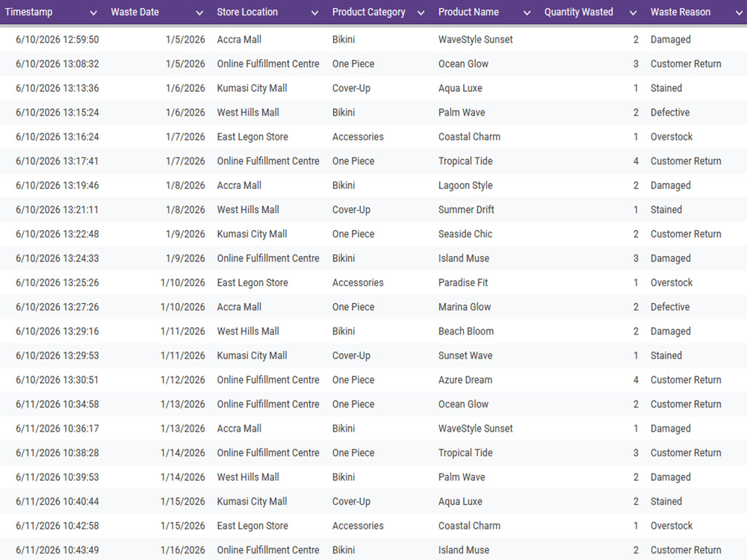747x560 pixels.
Task: Open the Timestamp column dropdown arrow
Action: click(x=93, y=13)
